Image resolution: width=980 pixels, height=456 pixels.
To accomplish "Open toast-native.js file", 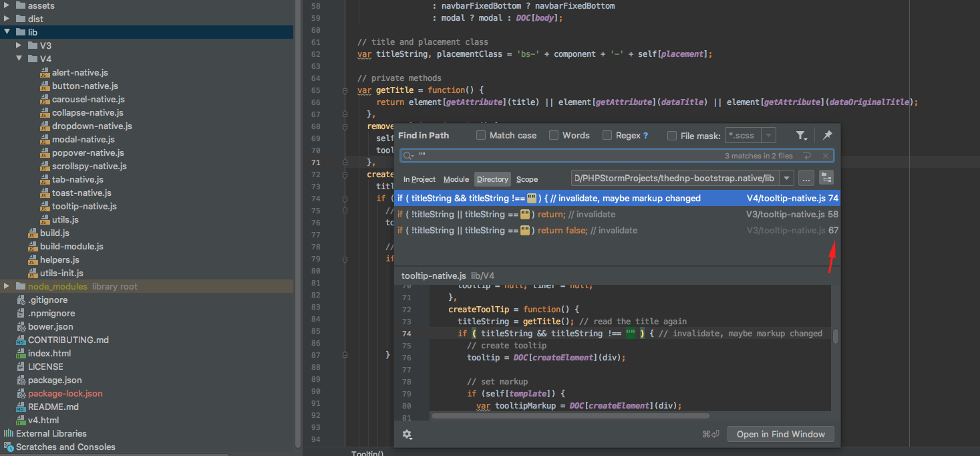I will tap(81, 193).
